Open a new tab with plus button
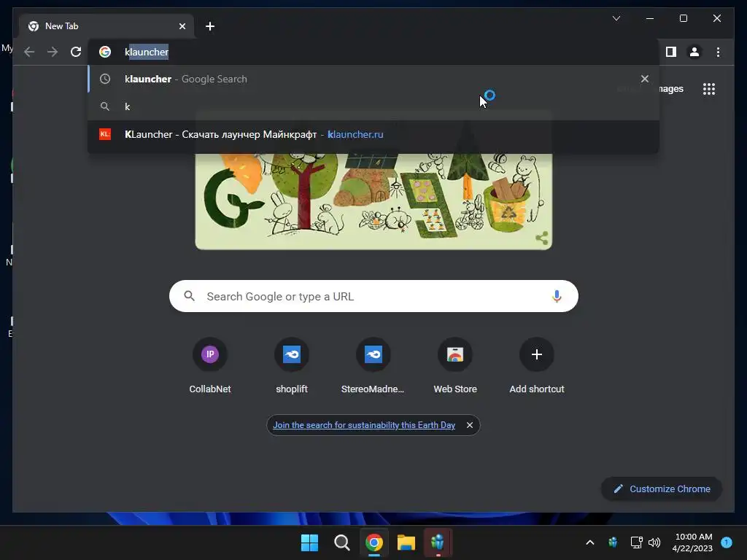 210,26
